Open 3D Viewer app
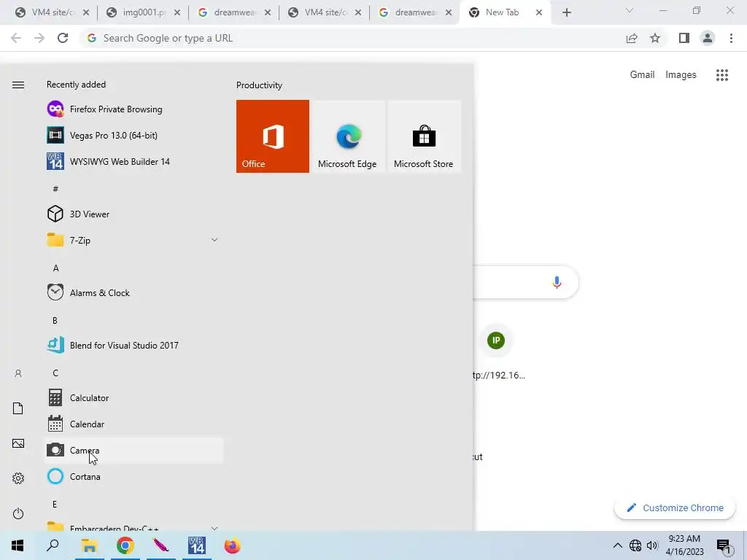This screenshot has height=560, width=747. 133,214
